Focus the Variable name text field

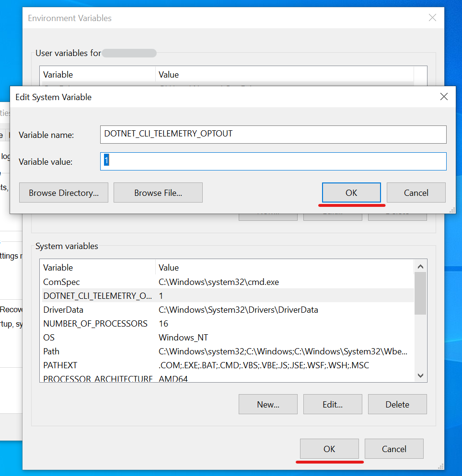273,134
